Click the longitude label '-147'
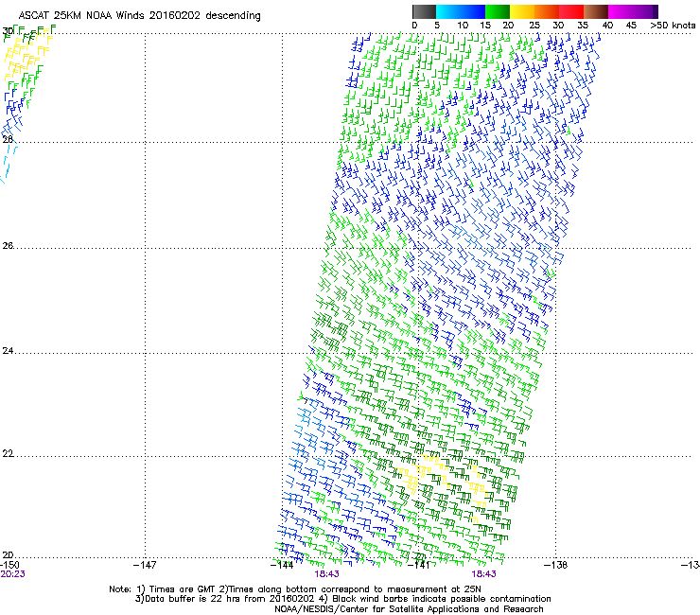The height and width of the screenshot is (615, 700). point(145,565)
